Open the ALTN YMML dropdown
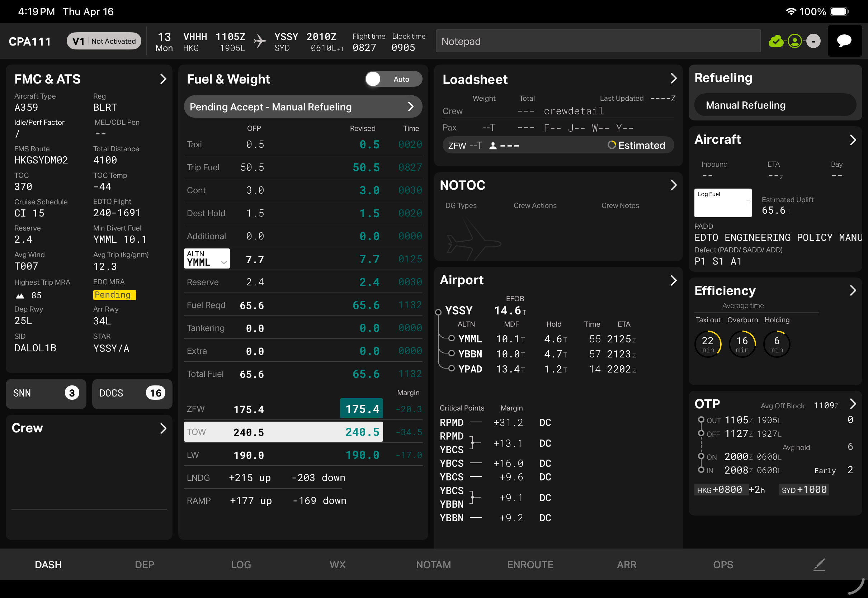 tap(207, 258)
